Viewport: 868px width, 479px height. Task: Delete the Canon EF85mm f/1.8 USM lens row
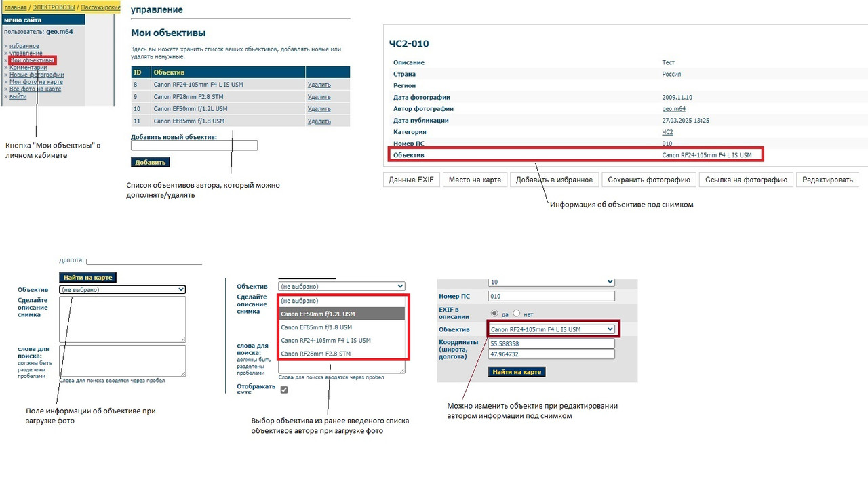click(x=319, y=121)
